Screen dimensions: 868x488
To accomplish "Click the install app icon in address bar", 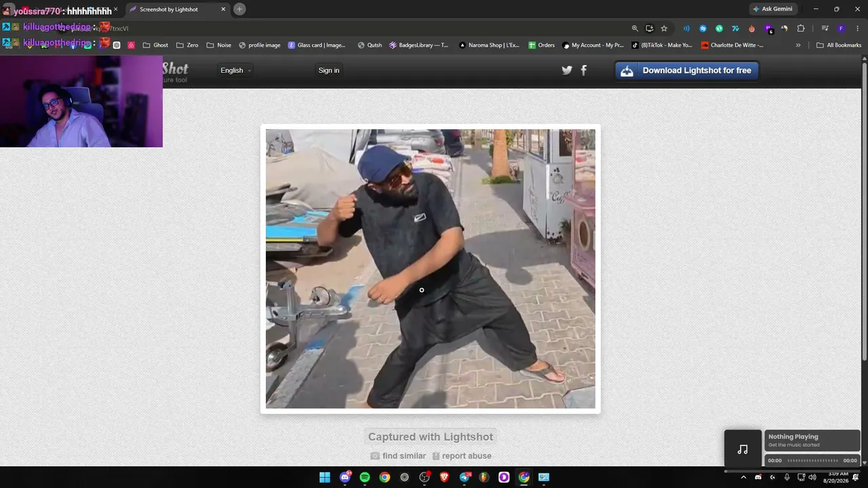I will pos(650,28).
